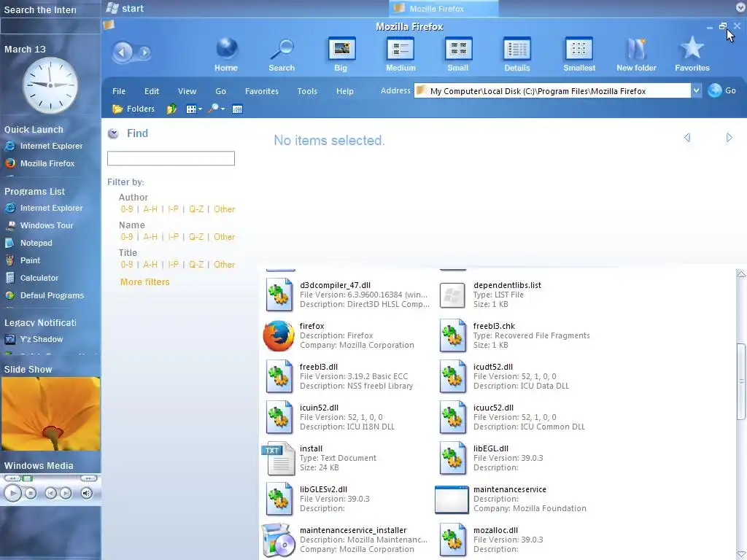Viewport: 747px width, 560px height.
Task: Create a New folder
Action: click(636, 54)
